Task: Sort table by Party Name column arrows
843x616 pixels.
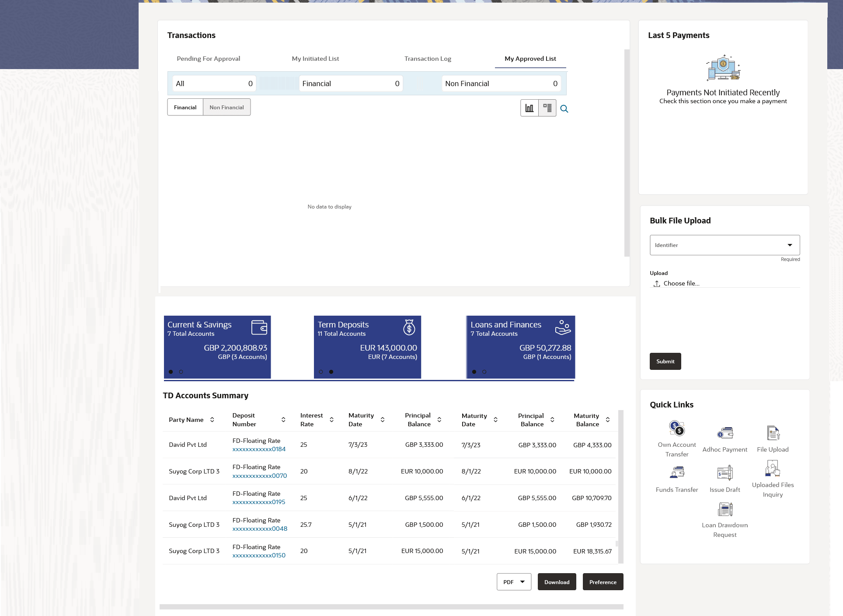Action: pyautogui.click(x=212, y=420)
